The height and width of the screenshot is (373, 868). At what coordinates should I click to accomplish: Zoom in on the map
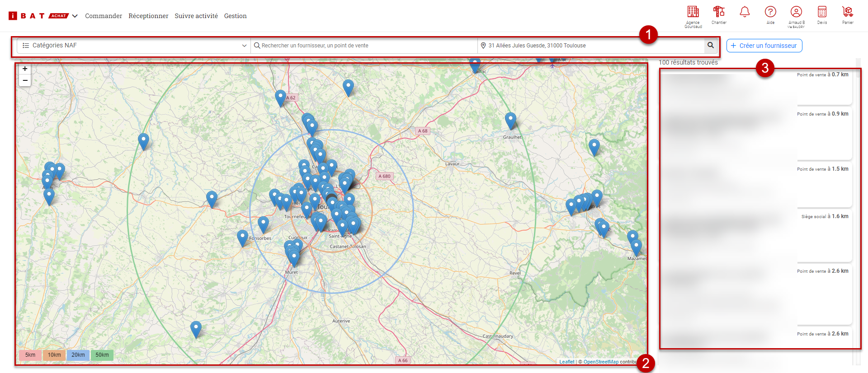(x=25, y=69)
